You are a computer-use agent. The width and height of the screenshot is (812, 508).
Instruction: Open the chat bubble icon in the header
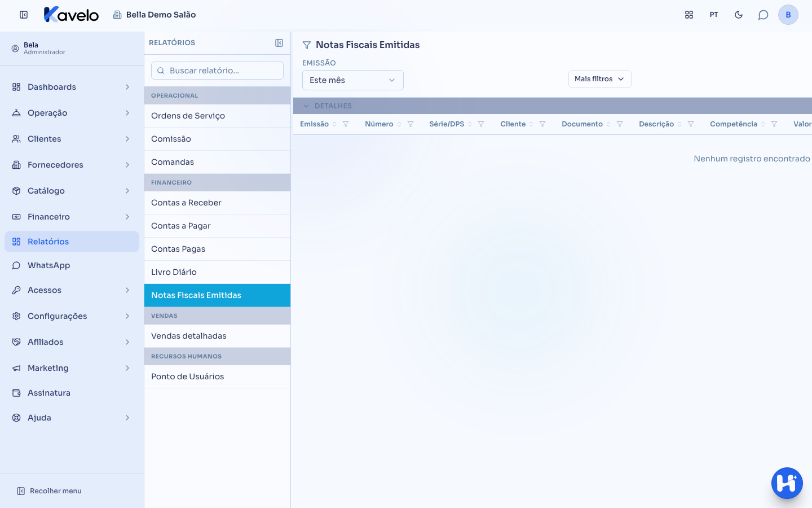764,15
